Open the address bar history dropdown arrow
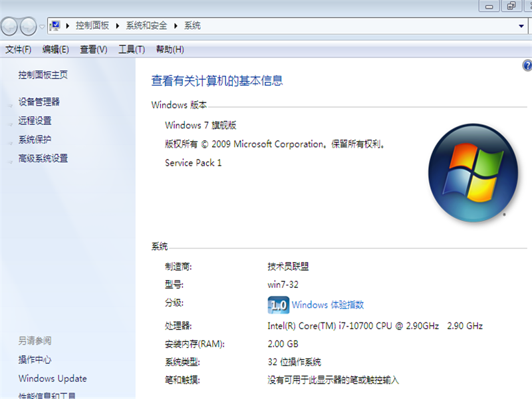The height and width of the screenshot is (399, 532). [x=521, y=26]
